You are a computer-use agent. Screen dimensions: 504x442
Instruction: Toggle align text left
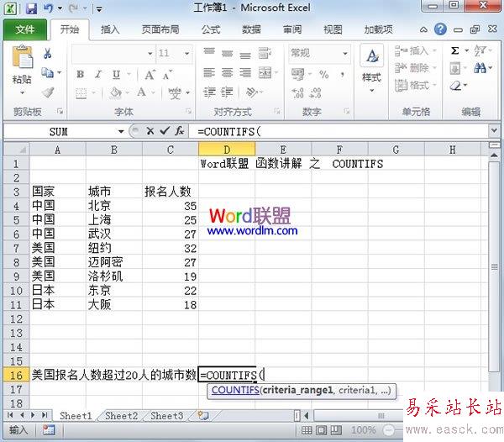(209, 72)
